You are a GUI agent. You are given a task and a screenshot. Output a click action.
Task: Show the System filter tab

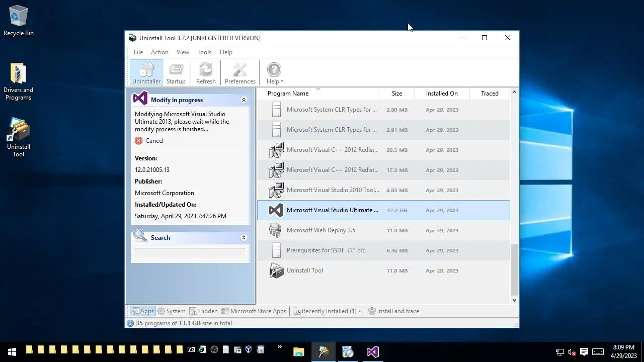point(172,311)
